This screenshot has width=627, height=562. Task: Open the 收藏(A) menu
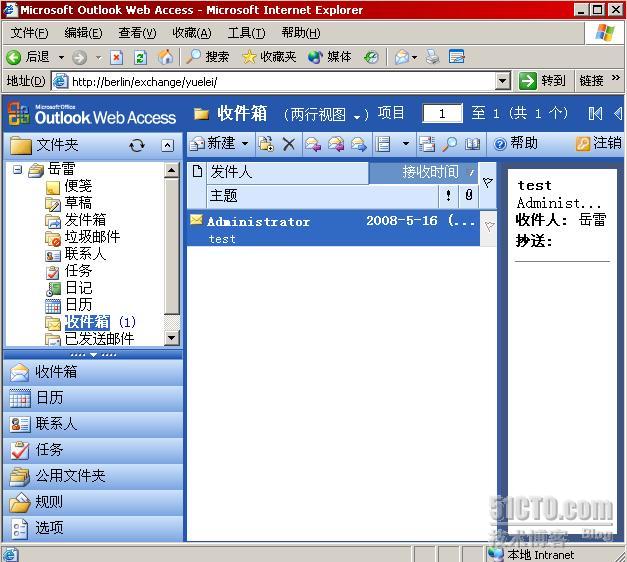pyautogui.click(x=192, y=33)
